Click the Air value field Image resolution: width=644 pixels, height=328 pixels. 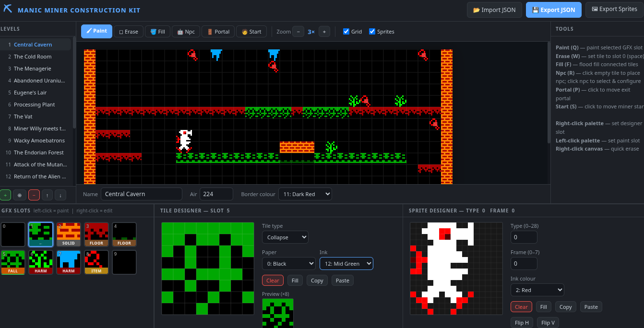216,194
